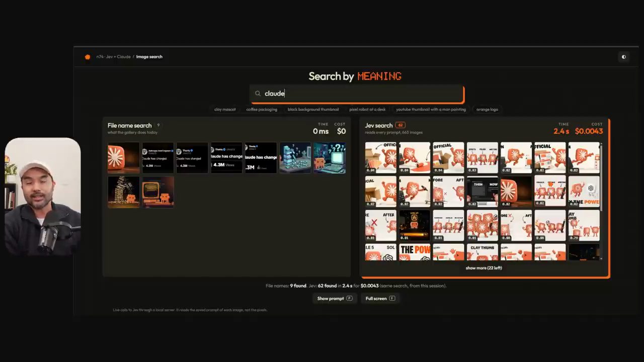Image resolution: width=644 pixels, height=362 pixels.
Task: Click the '2.4 s' time value
Action: point(561,131)
